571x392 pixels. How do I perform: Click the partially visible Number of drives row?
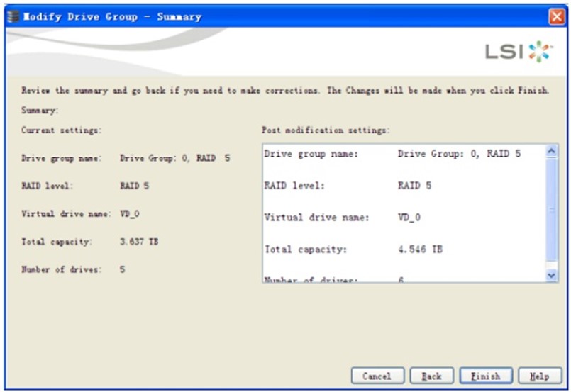click(x=401, y=279)
